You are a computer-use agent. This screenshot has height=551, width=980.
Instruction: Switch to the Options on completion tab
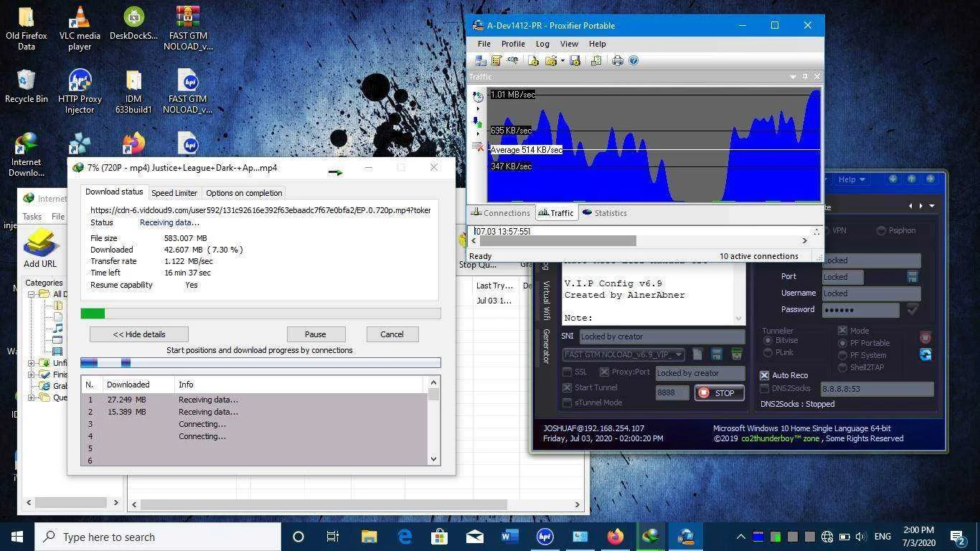(x=244, y=193)
